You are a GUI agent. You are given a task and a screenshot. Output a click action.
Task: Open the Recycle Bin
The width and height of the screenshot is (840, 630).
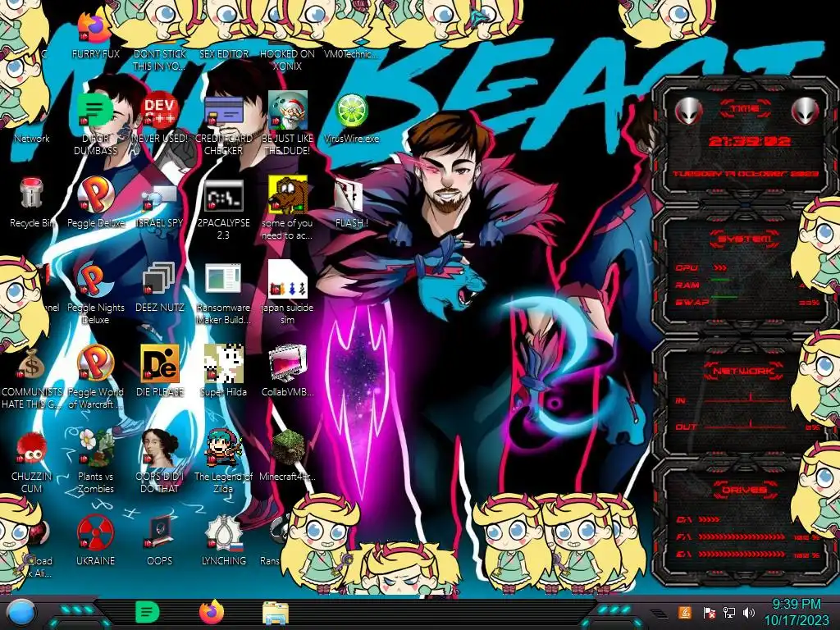click(31, 194)
